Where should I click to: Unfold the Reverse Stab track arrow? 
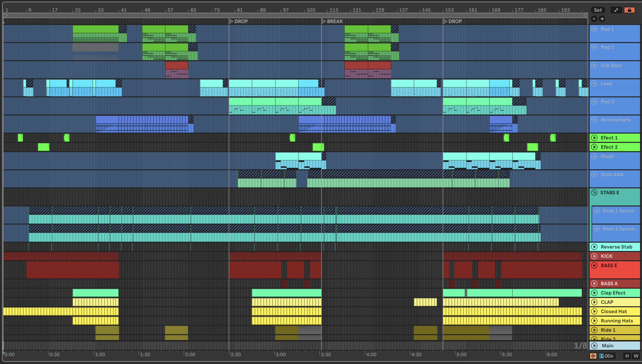coord(594,247)
